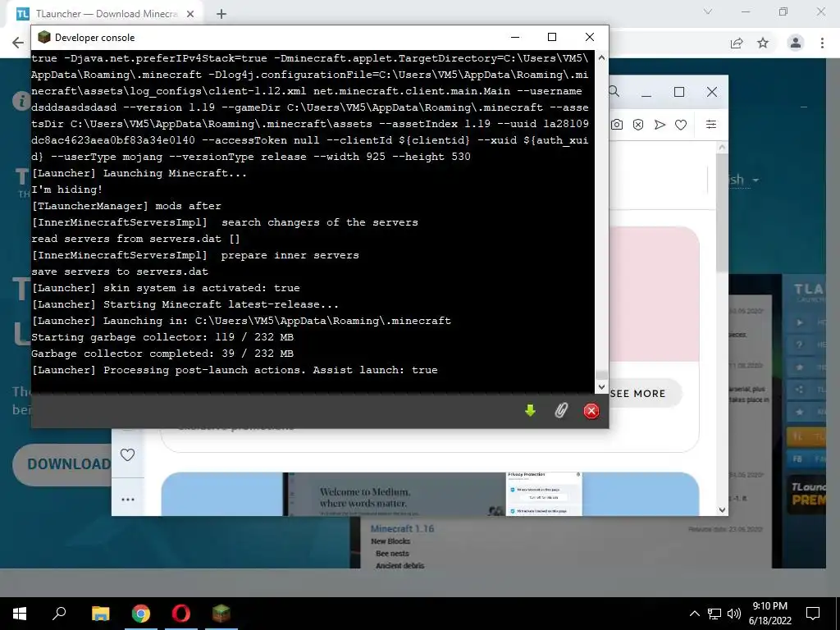The width and height of the screenshot is (840, 630).
Task: Maximize the Developer console window
Action: click(552, 37)
